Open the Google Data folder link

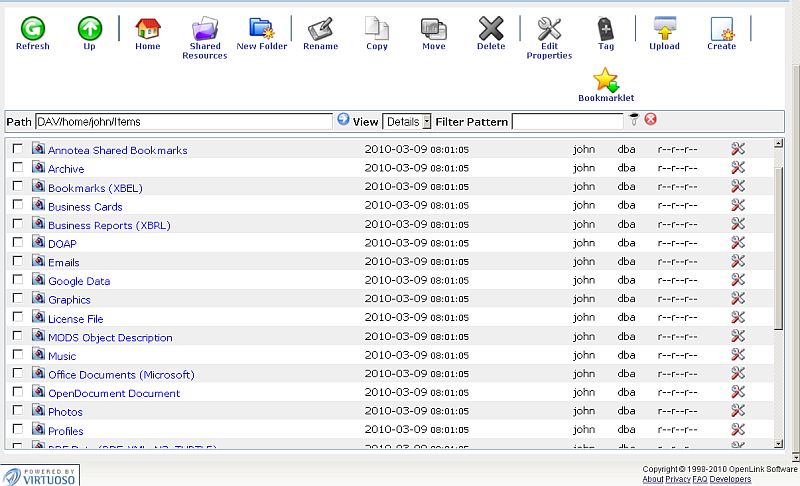79,281
